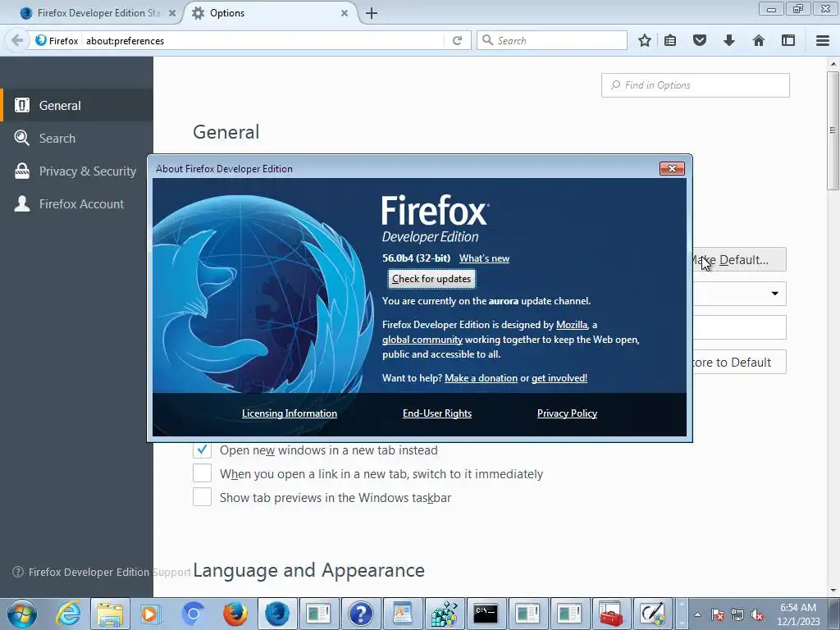
Task: Open the Help question mark taskbar icon
Action: click(361, 614)
